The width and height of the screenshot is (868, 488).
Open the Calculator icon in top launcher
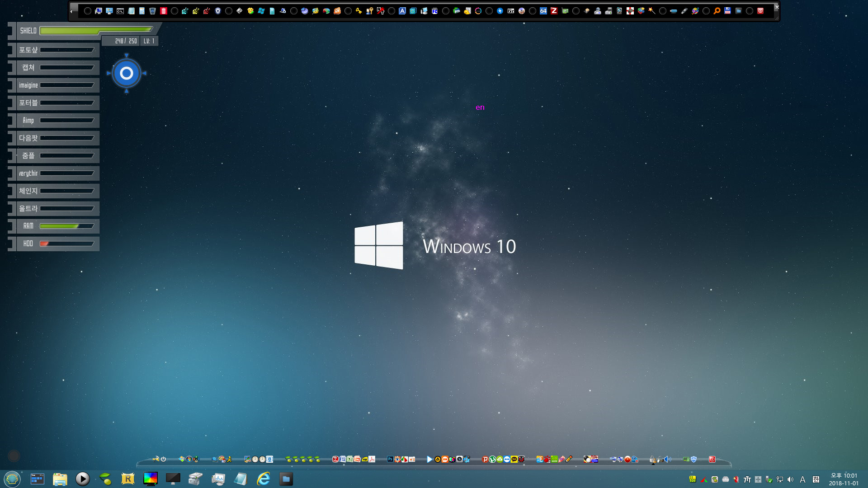[x=142, y=11]
